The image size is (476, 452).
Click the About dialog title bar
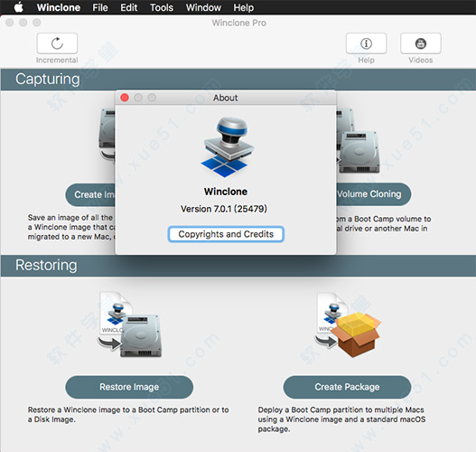225,98
